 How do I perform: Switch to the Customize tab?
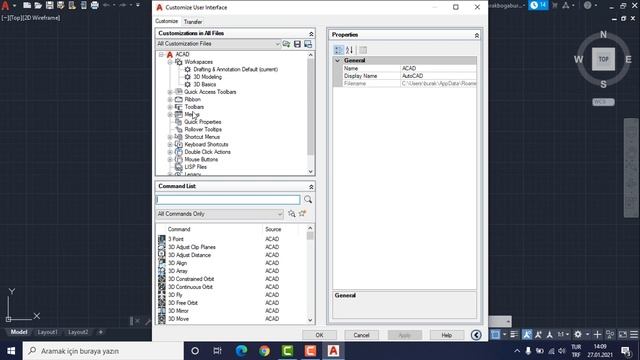tap(167, 21)
